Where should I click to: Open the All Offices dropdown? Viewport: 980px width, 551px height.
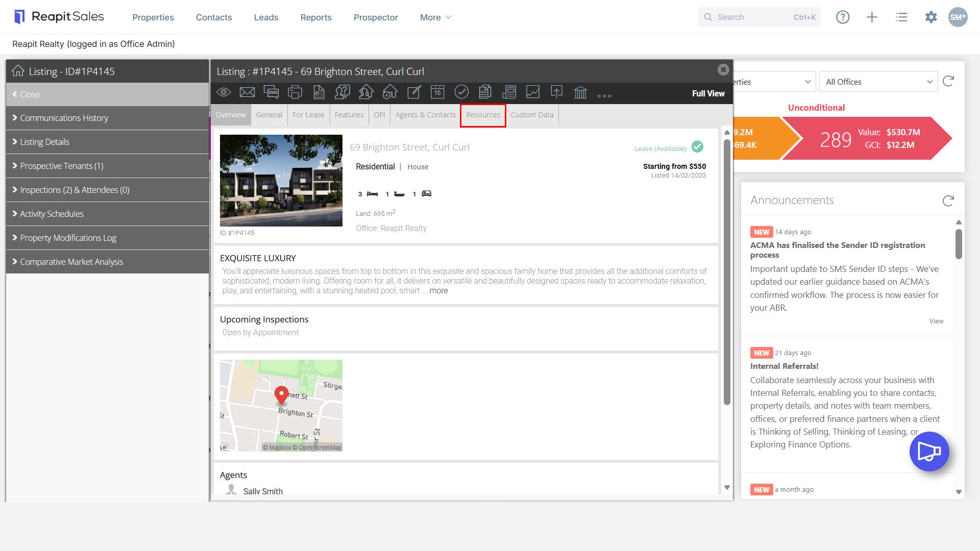click(x=878, y=82)
